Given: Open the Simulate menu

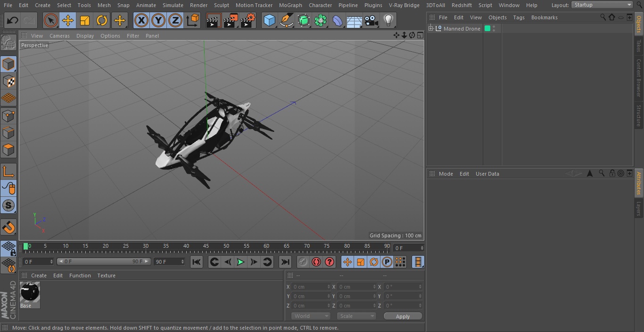Looking at the screenshot, I should point(173,5).
